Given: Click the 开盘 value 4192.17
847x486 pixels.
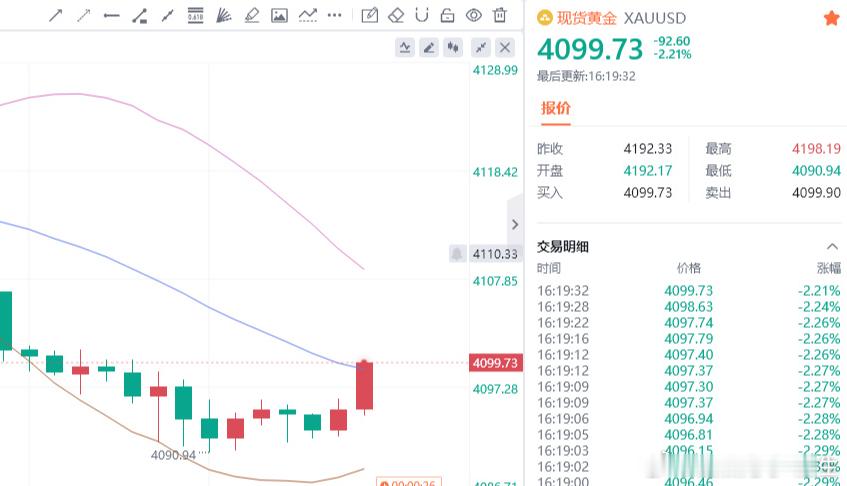Looking at the screenshot, I should tap(648, 171).
